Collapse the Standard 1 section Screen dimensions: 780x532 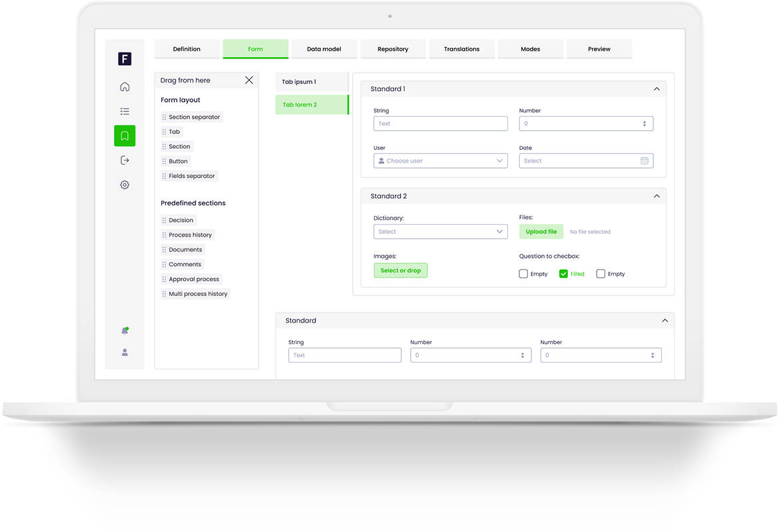[x=657, y=89]
